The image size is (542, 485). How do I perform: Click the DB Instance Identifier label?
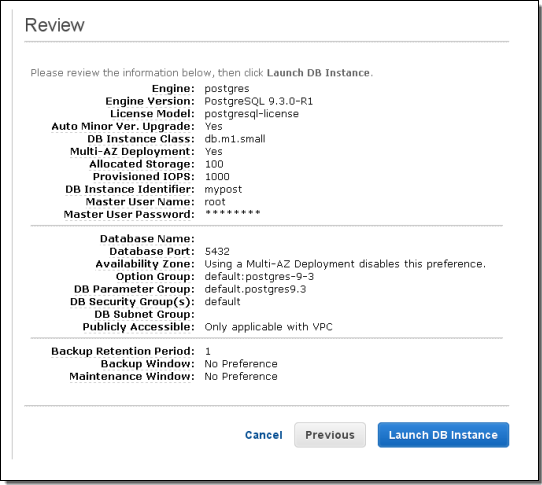tap(130, 189)
